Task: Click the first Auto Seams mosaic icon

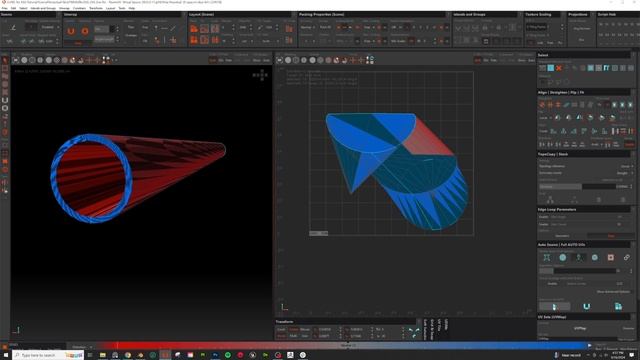Action: [x=547, y=258]
